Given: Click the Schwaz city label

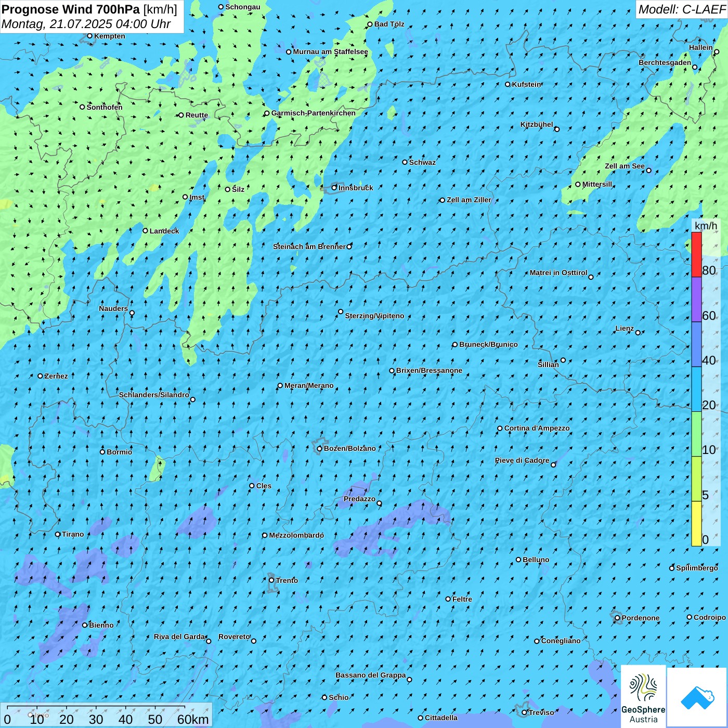Looking at the screenshot, I should pyautogui.click(x=422, y=162).
